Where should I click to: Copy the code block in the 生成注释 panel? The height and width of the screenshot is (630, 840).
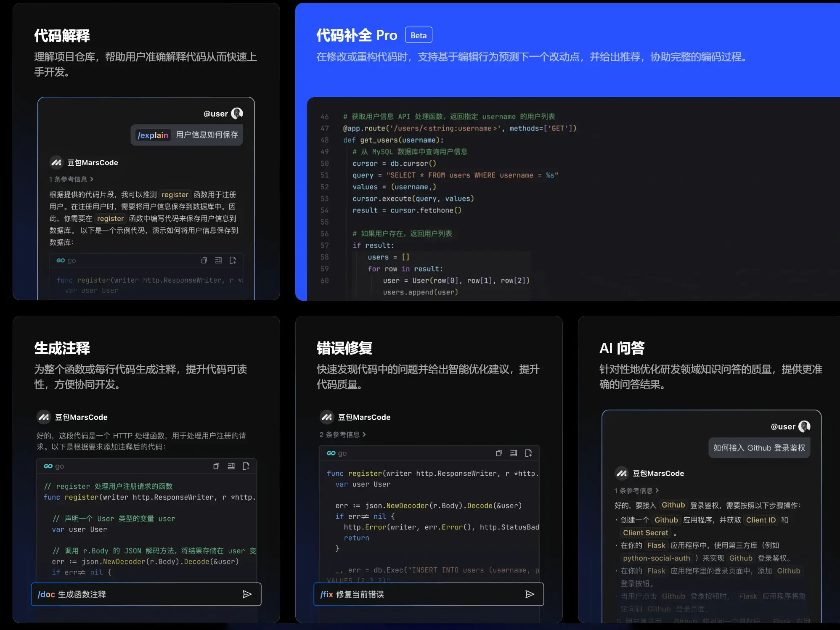(x=216, y=466)
